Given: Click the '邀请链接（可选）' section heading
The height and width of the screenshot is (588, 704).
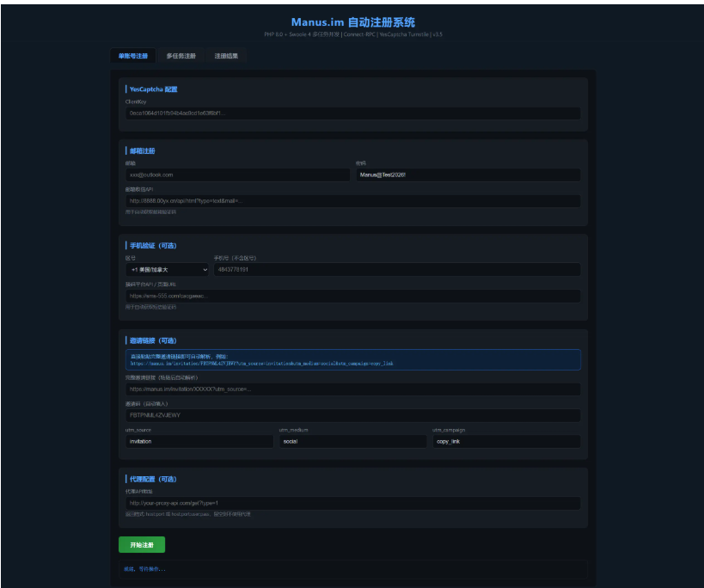Looking at the screenshot, I should click(x=153, y=340).
